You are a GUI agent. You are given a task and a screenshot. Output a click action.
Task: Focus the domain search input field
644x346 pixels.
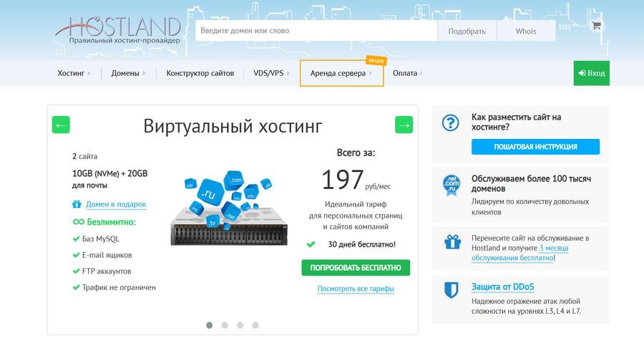(x=316, y=31)
